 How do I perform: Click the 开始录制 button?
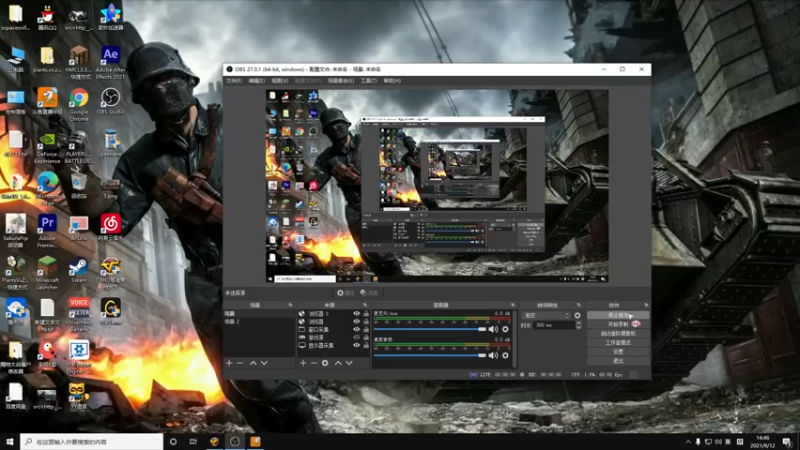[618, 324]
